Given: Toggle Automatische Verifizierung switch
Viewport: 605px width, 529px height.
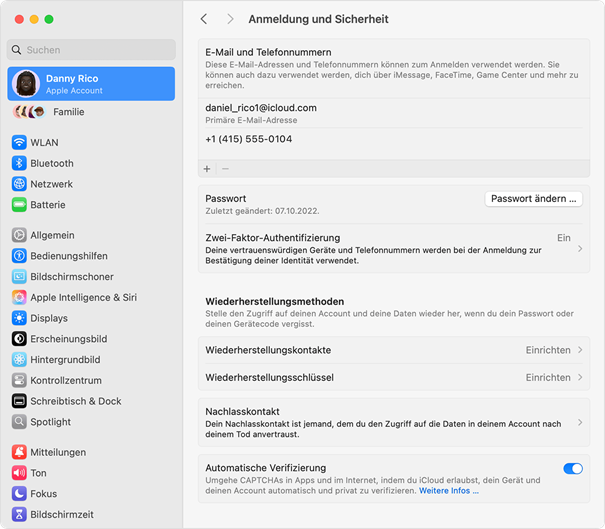Looking at the screenshot, I should (573, 468).
